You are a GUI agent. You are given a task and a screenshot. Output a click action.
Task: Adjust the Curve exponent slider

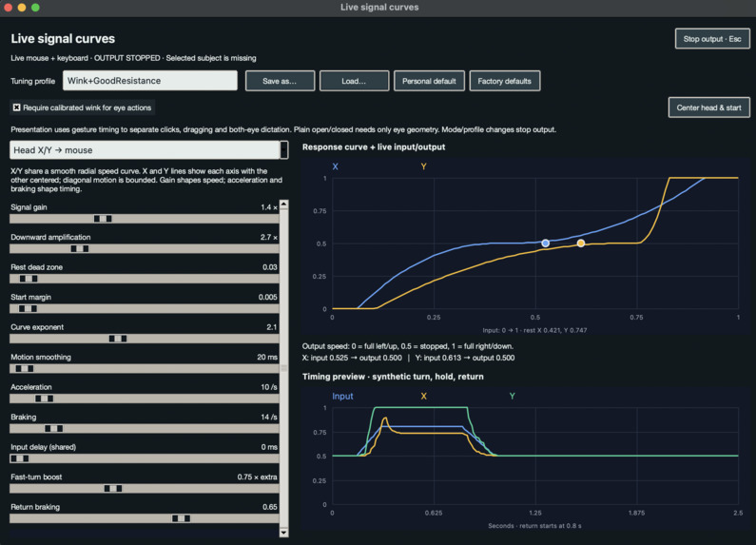coord(145,339)
